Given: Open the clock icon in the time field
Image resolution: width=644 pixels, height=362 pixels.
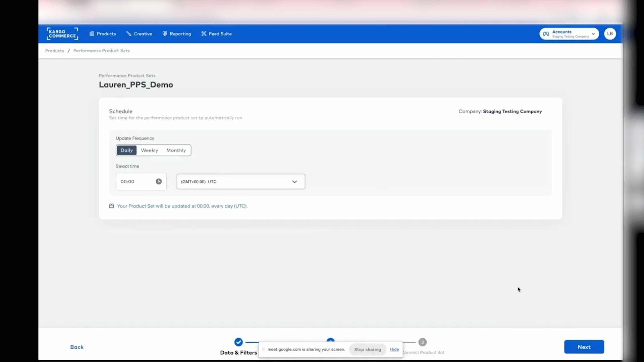Looking at the screenshot, I should coord(159,181).
